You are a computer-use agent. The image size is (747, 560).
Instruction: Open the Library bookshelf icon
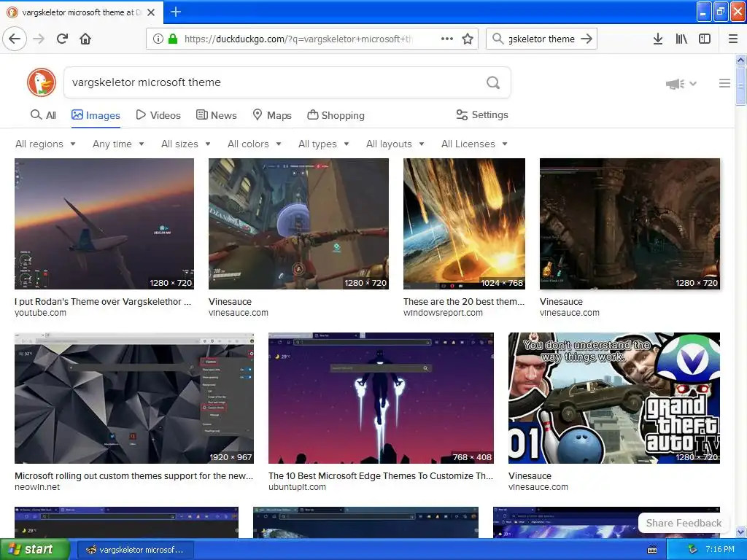(x=681, y=39)
